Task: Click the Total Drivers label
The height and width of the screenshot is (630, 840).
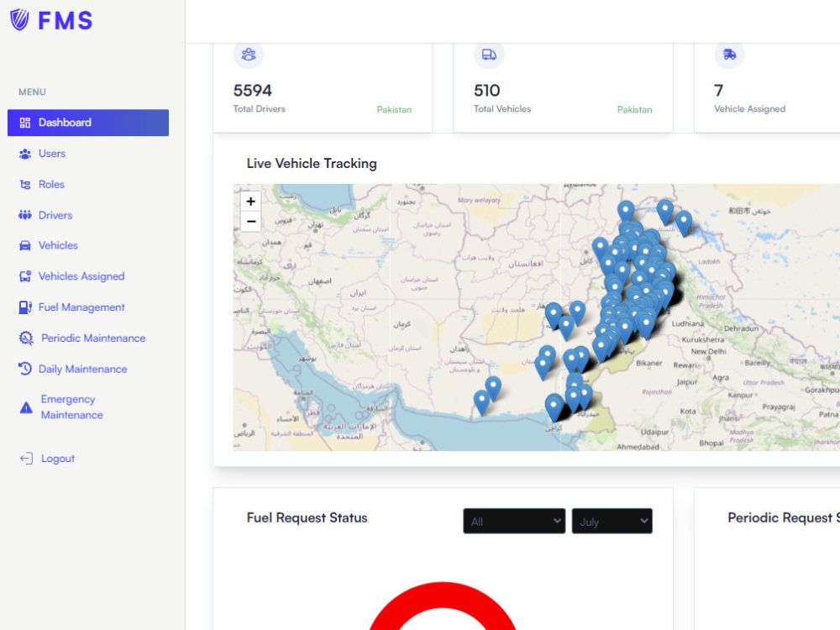Action: [260, 108]
